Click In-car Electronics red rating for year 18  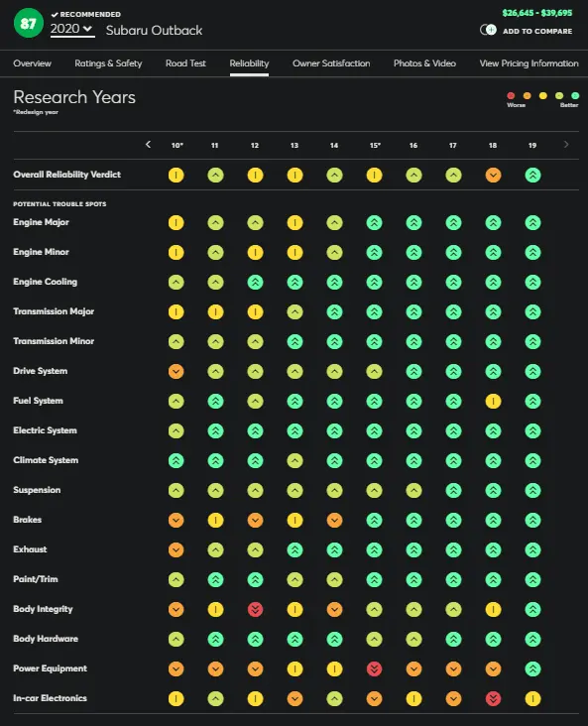(x=493, y=698)
